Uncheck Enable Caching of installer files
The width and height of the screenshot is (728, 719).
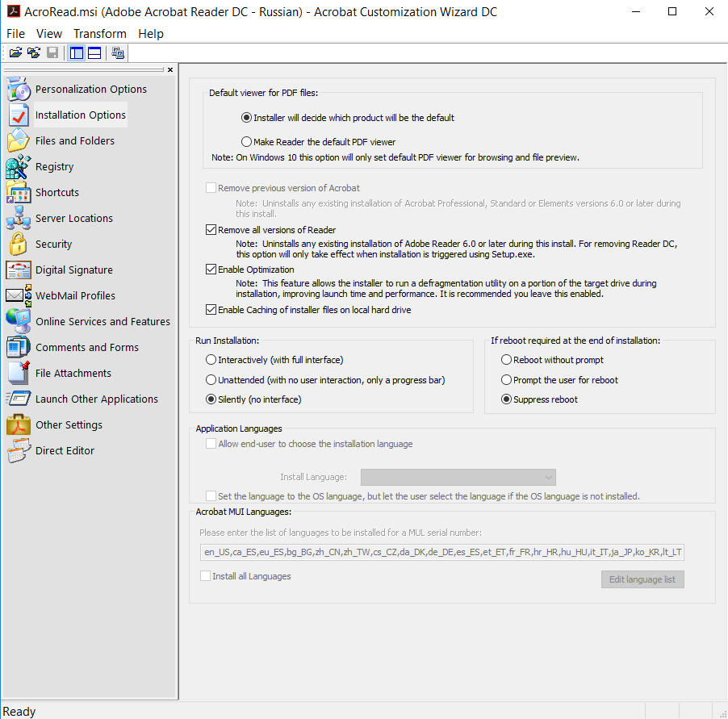pyautogui.click(x=211, y=310)
